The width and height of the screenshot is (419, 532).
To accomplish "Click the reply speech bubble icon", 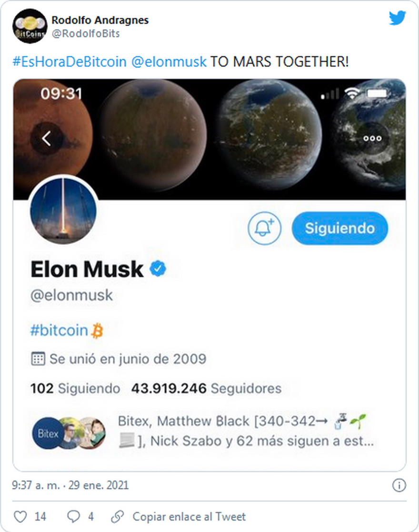I will (73, 516).
